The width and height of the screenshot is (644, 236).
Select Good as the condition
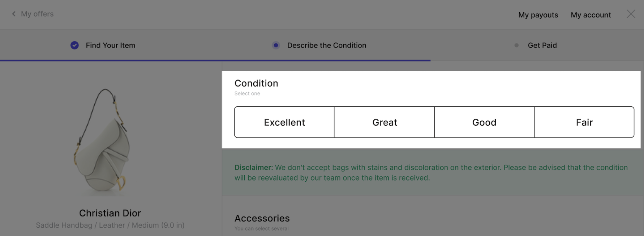(x=484, y=122)
